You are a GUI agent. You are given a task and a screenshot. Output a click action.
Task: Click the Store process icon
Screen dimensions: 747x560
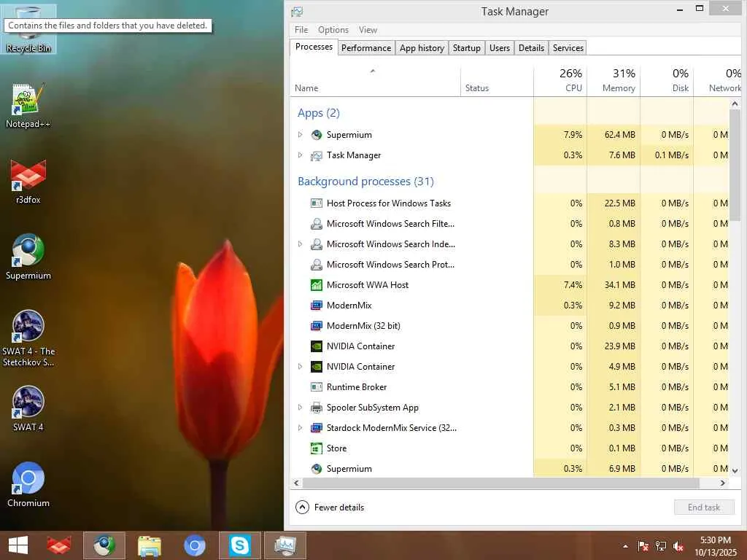(x=317, y=448)
